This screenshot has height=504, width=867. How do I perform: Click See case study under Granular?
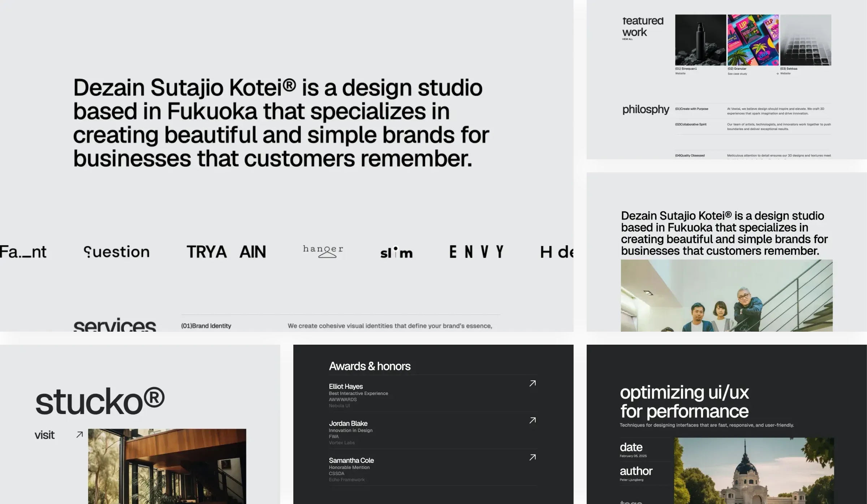click(x=737, y=74)
